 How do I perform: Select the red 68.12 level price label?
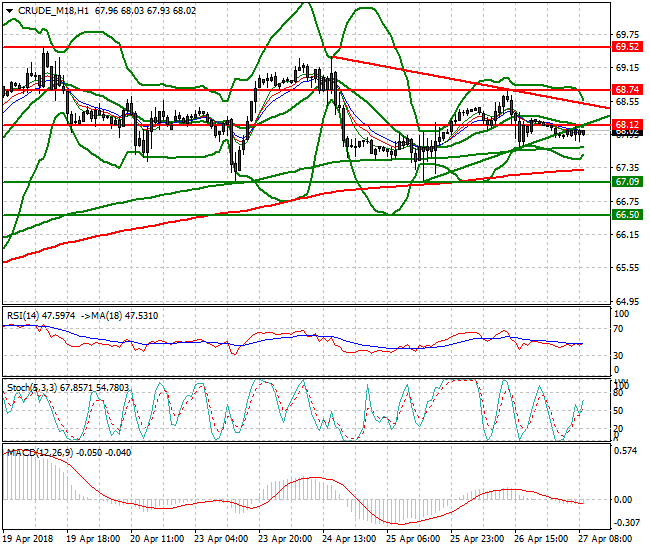628,124
